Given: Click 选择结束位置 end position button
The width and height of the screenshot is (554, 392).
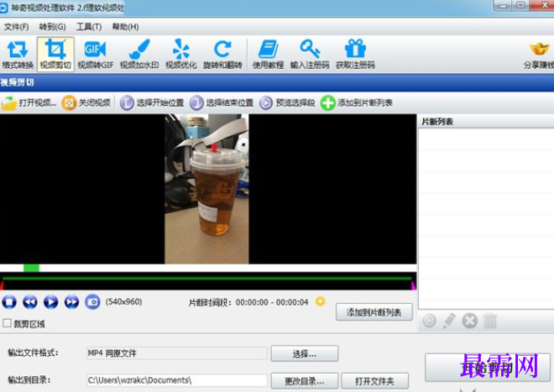Looking at the screenshot, I should pyautogui.click(x=222, y=103).
